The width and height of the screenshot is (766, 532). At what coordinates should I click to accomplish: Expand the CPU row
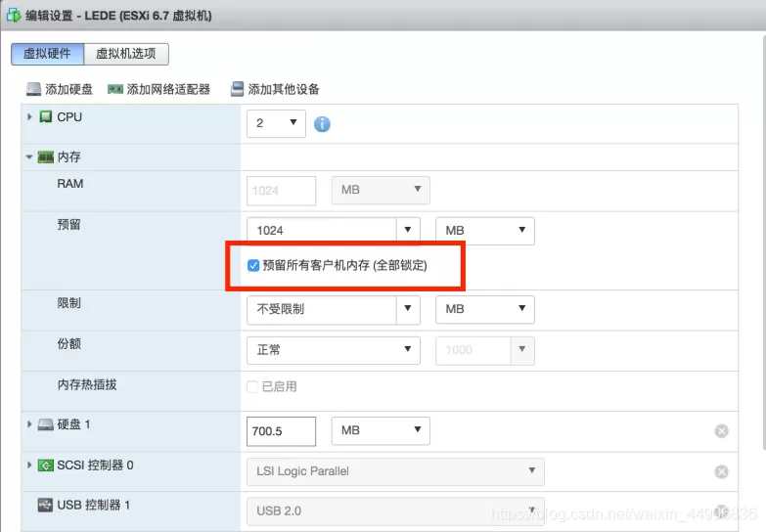(x=29, y=116)
